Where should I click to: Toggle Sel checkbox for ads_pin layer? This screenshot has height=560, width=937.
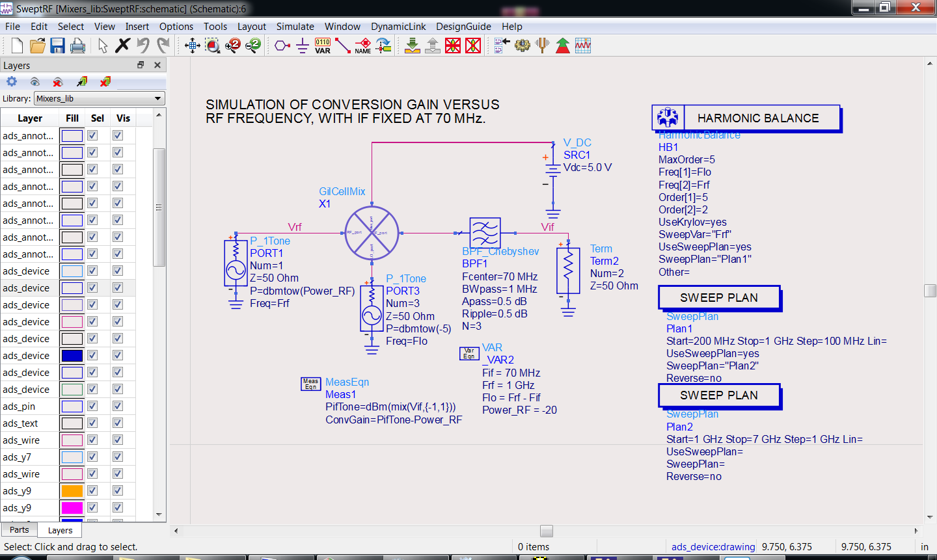coord(92,406)
